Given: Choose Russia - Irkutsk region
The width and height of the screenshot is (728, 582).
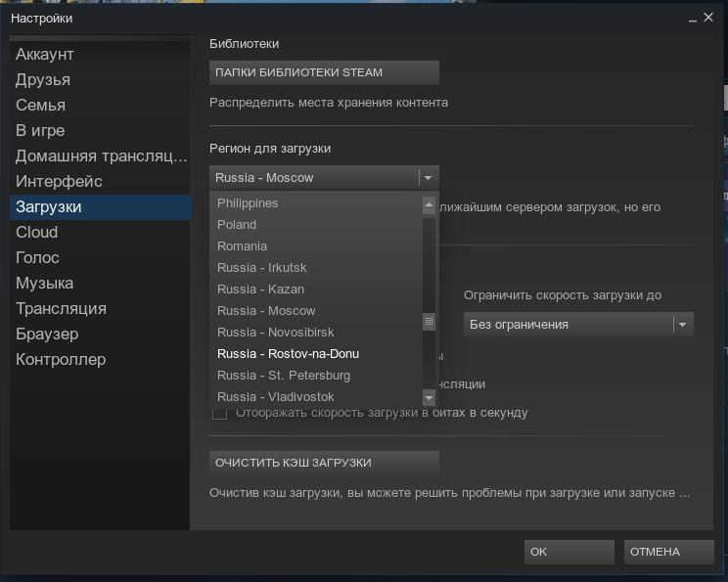Looking at the screenshot, I should click(317, 268).
